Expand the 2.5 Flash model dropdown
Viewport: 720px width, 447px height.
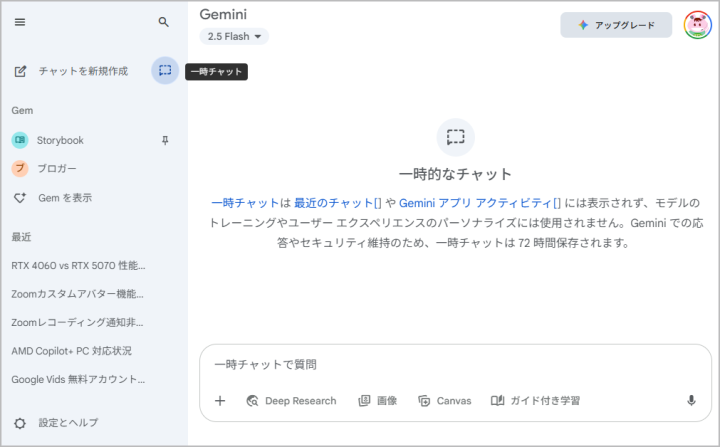click(234, 36)
